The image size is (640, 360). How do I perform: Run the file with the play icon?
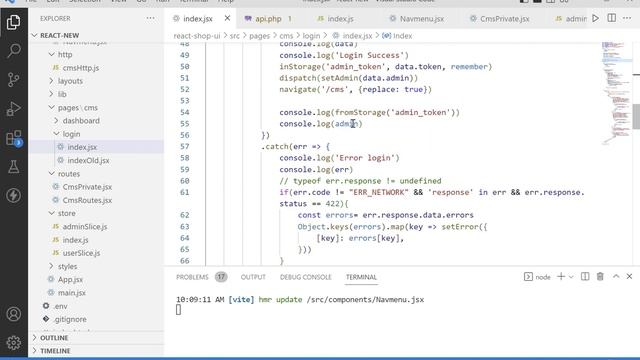pyautogui.click(x=596, y=18)
